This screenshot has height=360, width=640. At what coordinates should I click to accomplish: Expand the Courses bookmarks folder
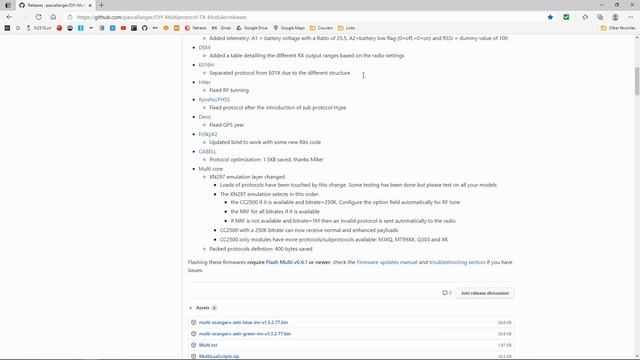[x=321, y=28]
